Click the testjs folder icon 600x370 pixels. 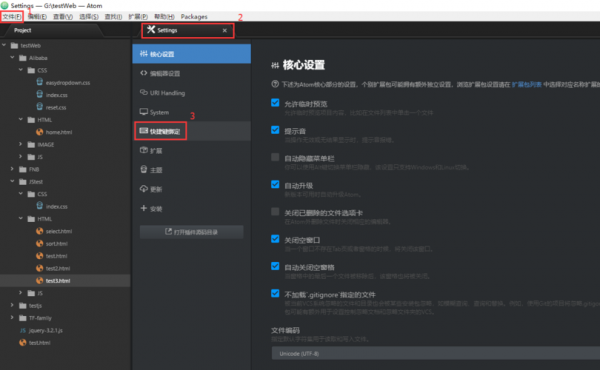click(x=23, y=305)
